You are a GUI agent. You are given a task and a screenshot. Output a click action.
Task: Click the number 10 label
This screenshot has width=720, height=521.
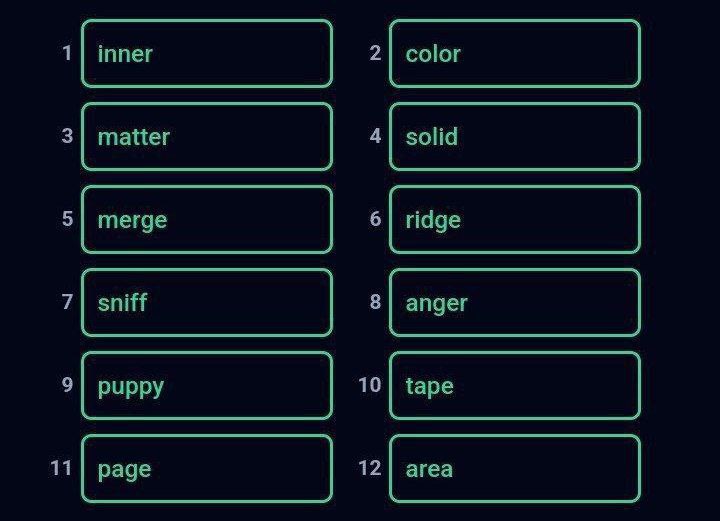(370, 385)
